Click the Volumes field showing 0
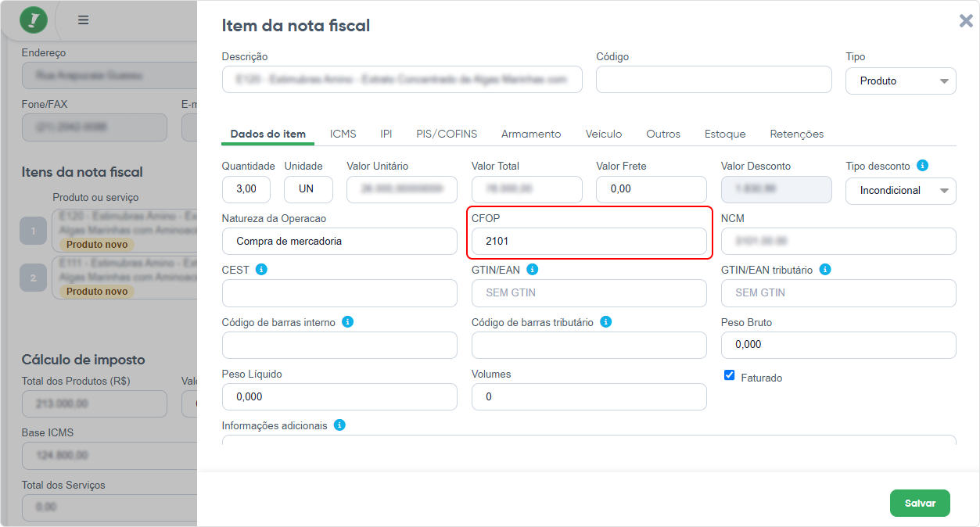Viewport: 980px width, 527px height. point(589,396)
